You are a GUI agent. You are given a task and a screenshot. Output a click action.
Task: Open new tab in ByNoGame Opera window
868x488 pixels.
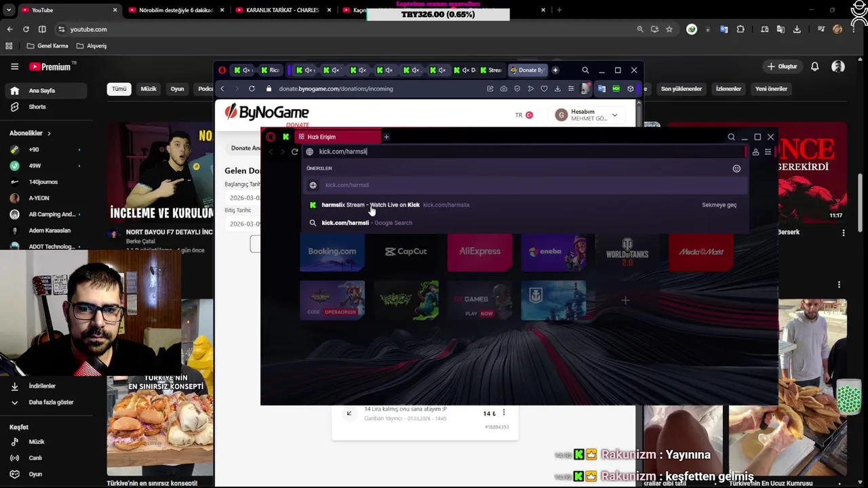[555, 70]
